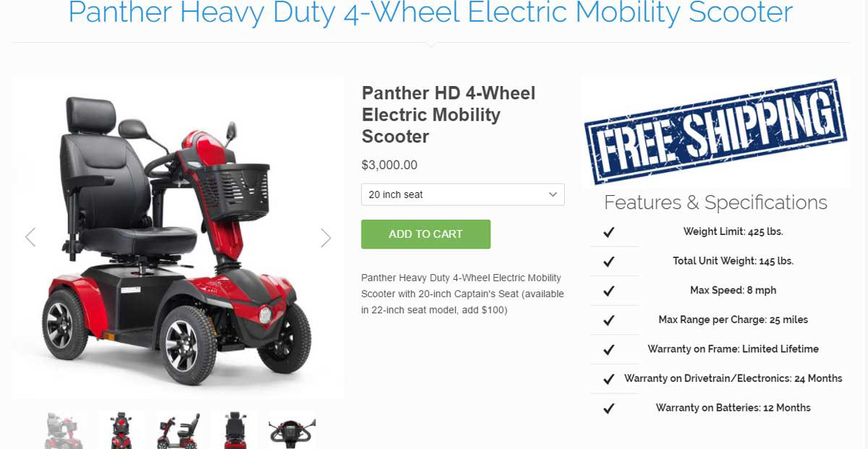Screen dimensions: 868x449
Task: Click the Free Shipping stamp banner
Action: [x=715, y=132]
